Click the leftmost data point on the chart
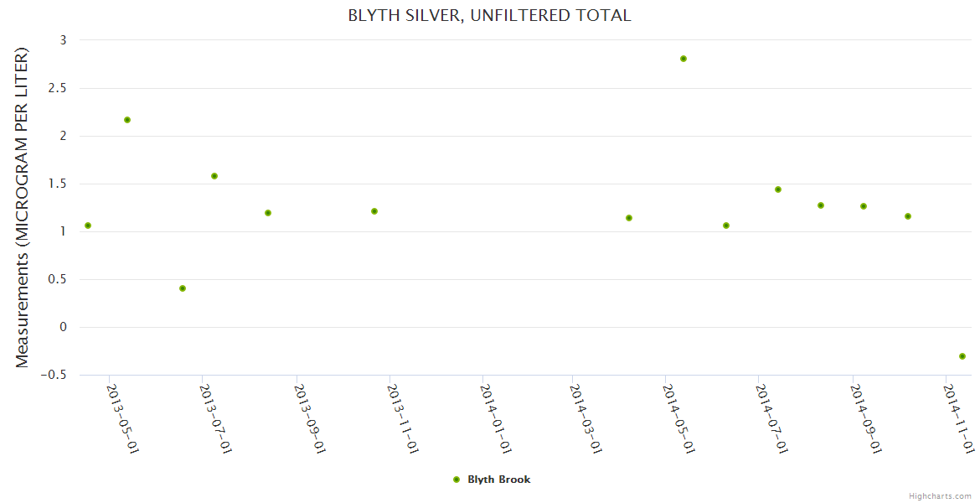The height and width of the screenshot is (503, 980). 88,226
